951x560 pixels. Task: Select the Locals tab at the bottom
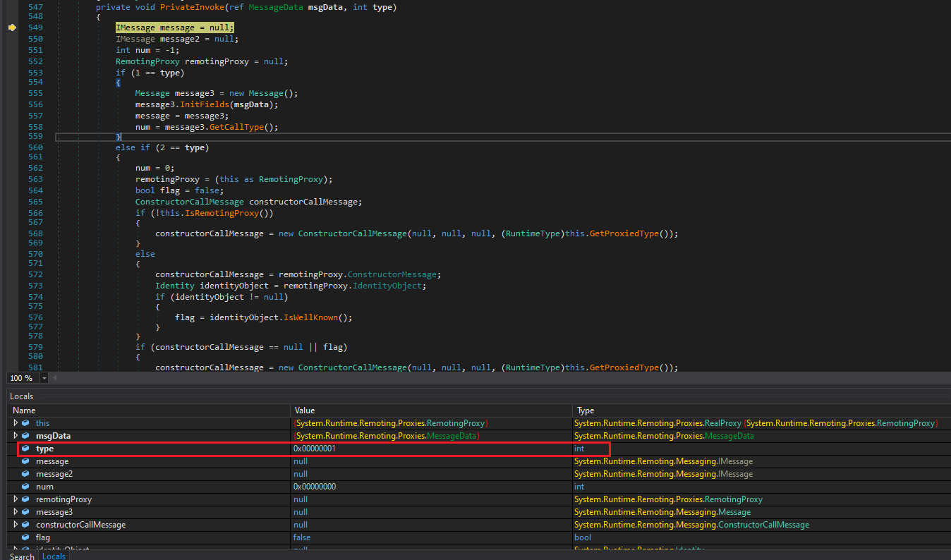(x=54, y=556)
